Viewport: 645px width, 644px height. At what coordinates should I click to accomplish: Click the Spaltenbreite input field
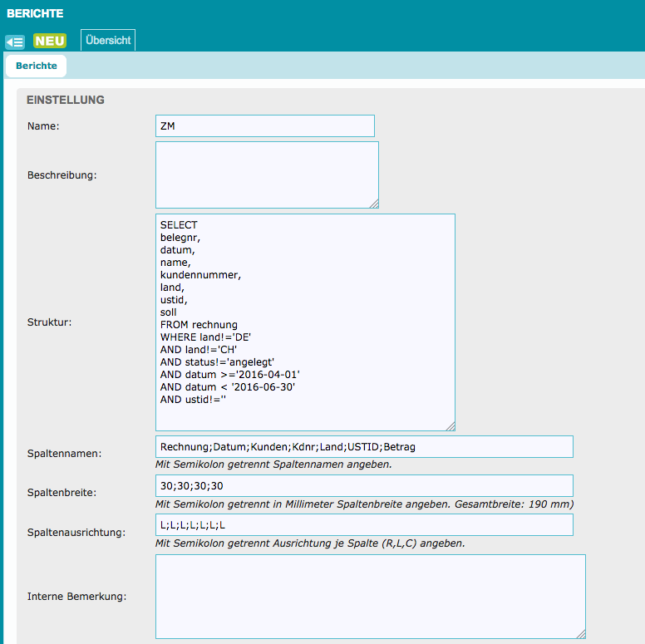click(364, 485)
